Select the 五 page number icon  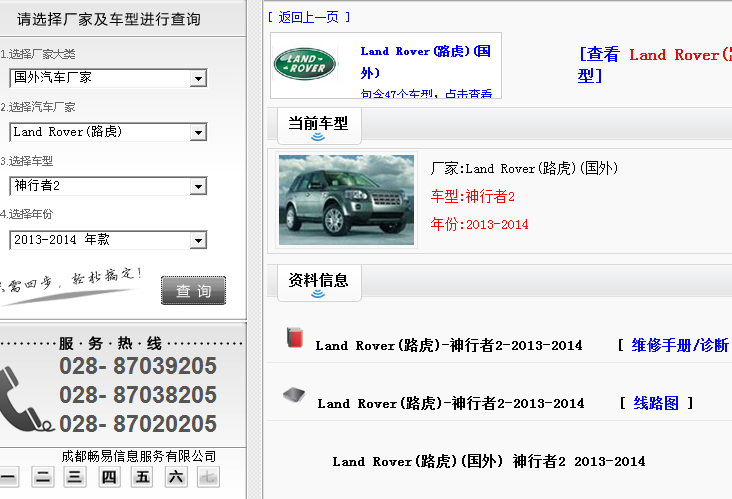(x=142, y=477)
